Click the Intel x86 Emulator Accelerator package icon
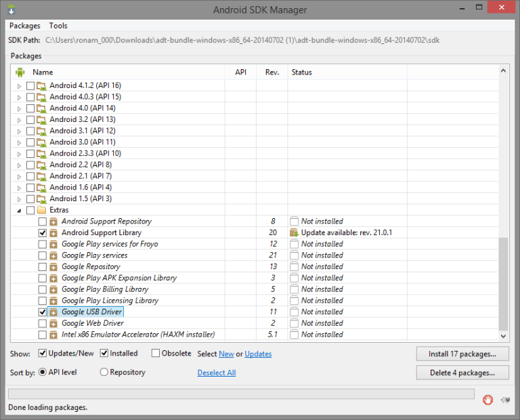The image size is (520, 420). pyautogui.click(x=54, y=335)
